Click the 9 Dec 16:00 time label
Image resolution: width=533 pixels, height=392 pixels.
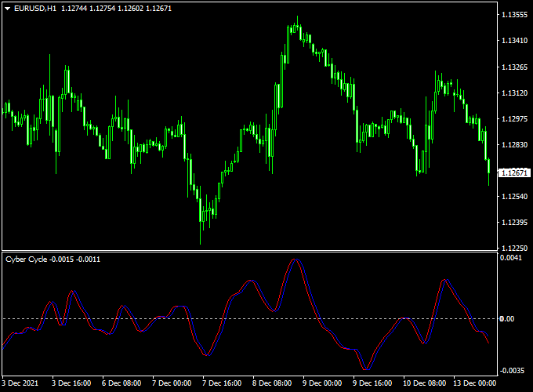pyautogui.click(x=372, y=383)
